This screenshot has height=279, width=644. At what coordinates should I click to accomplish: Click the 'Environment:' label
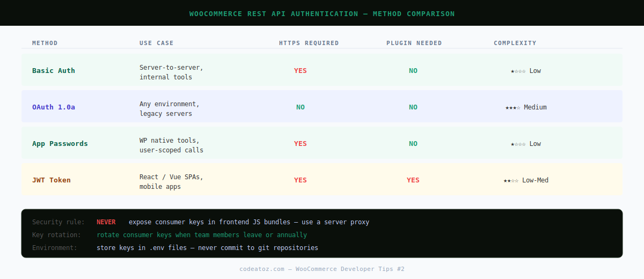click(54, 247)
